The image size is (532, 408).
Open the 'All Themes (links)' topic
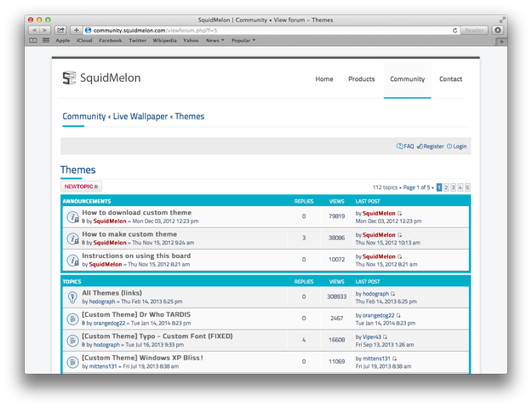(112, 293)
